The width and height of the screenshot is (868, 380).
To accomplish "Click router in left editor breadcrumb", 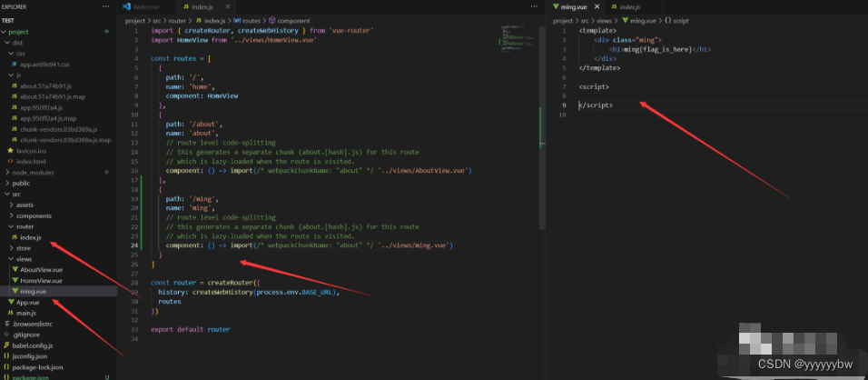I will click(x=177, y=21).
